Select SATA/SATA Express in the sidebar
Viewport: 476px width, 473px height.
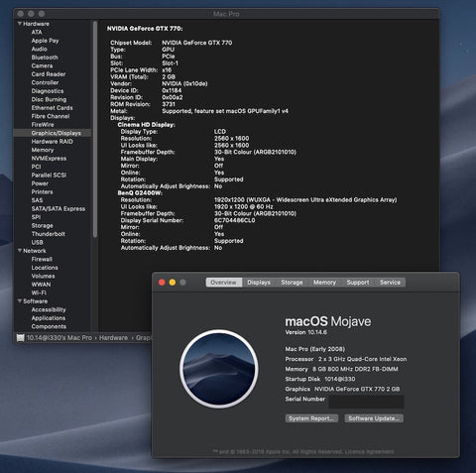click(59, 208)
